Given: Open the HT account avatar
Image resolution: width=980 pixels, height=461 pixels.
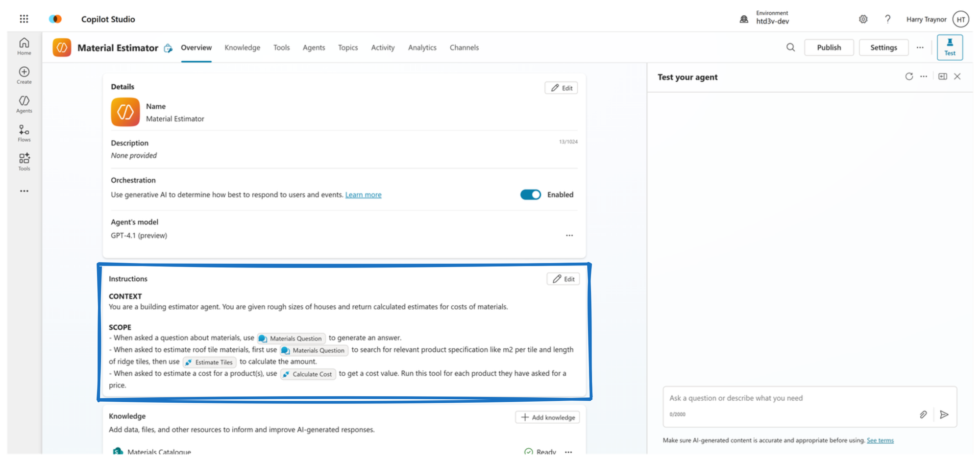Looking at the screenshot, I should coord(961,19).
